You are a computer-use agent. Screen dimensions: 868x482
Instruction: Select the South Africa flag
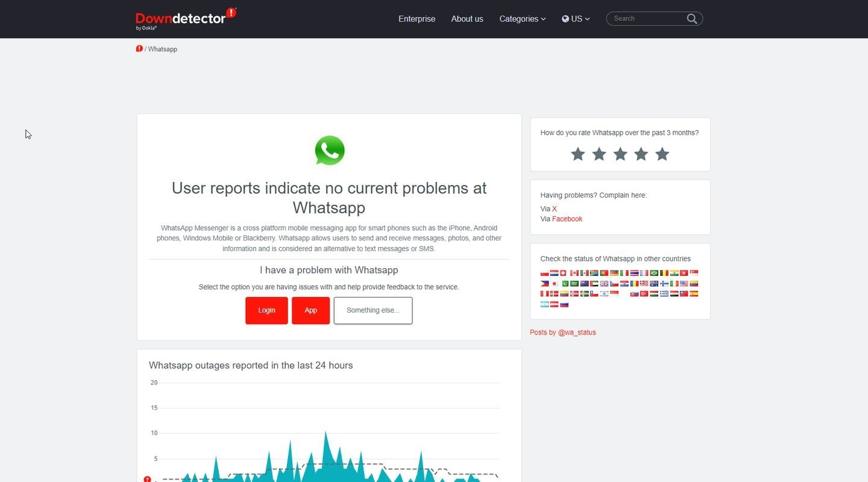(x=594, y=273)
